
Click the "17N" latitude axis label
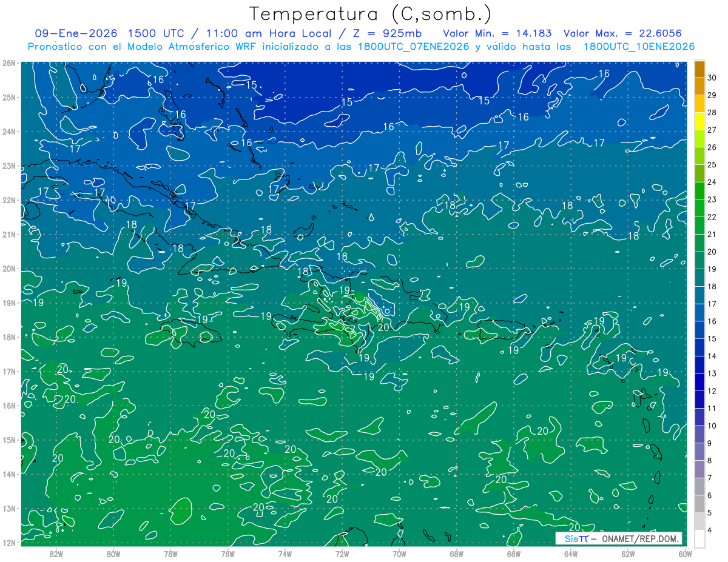tap(8, 371)
